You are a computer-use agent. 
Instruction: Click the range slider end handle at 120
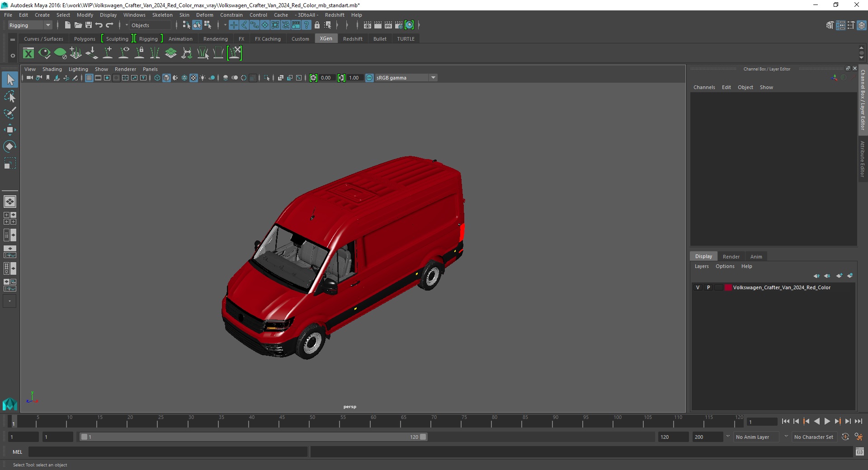tap(423, 437)
